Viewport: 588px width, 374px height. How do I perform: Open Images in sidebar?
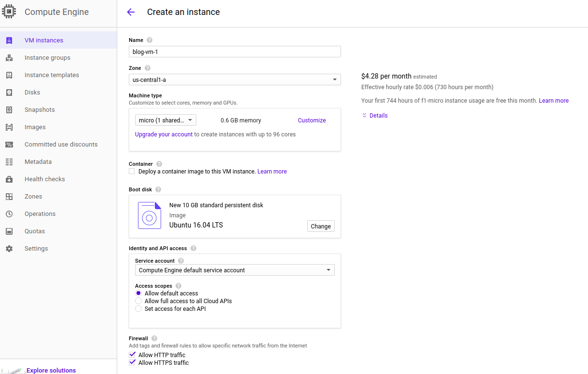58,127
